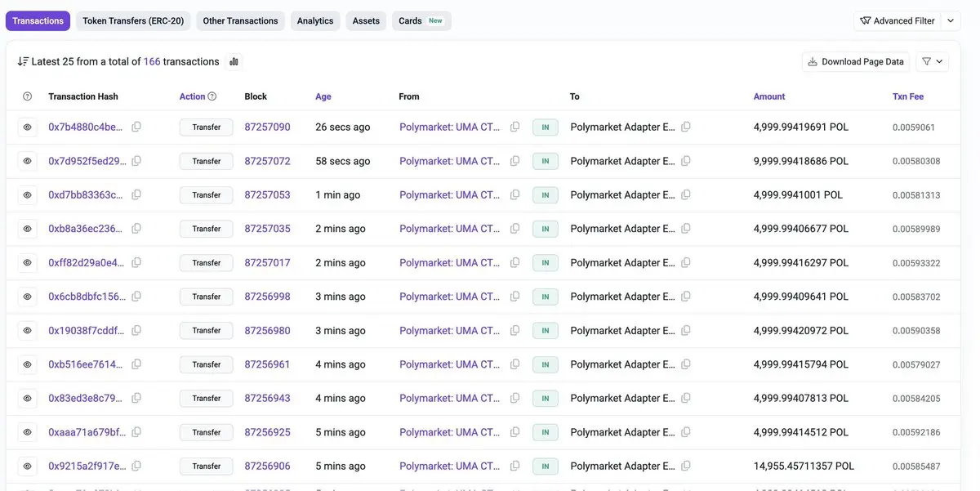Click Transfer action badge for block 87256961
This screenshot has width=980, height=491.
pyautogui.click(x=207, y=364)
